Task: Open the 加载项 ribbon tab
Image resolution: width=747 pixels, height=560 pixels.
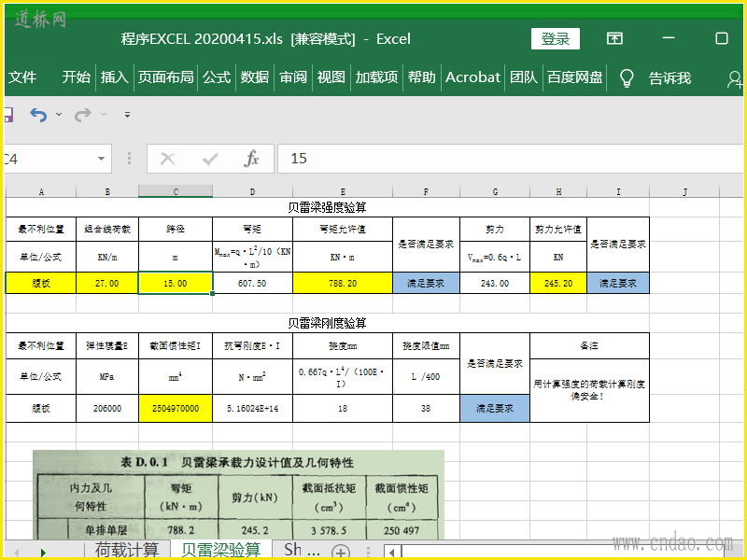Action: pos(376,77)
